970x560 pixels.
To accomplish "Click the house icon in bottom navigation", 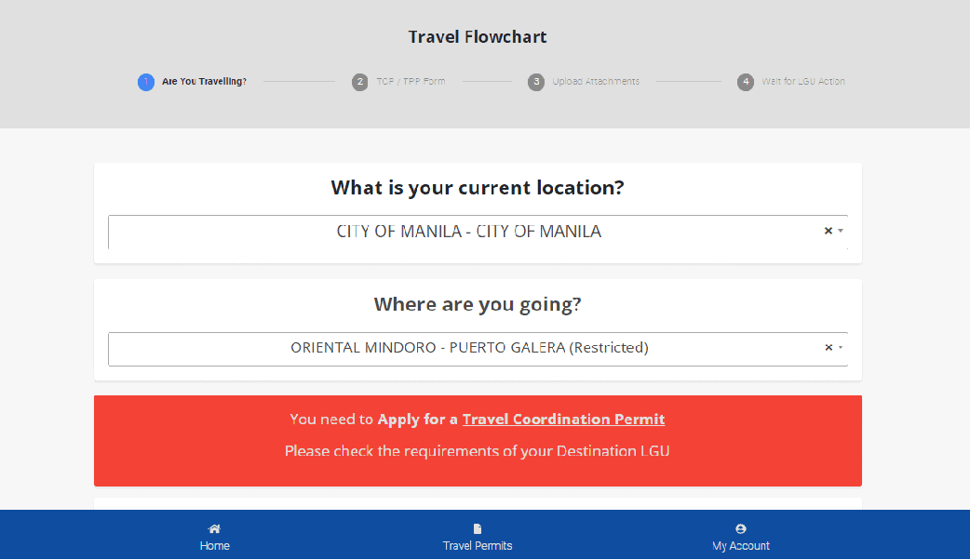I will [214, 528].
